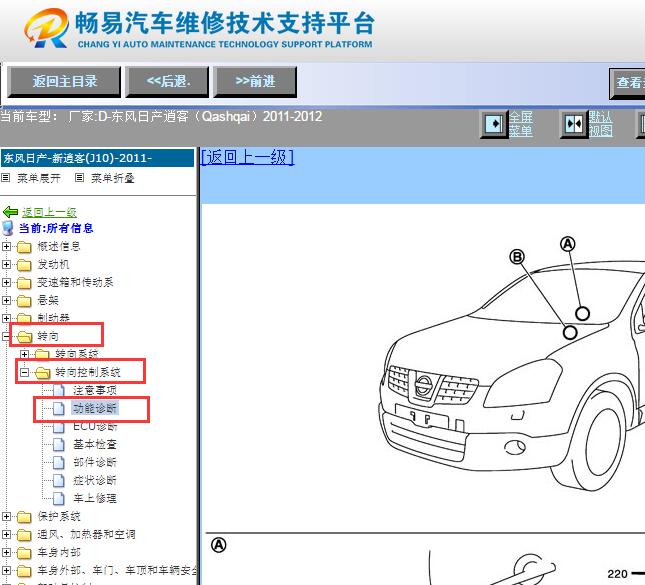Expand the 转向系统 subfolder node
This screenshot has width=645, height=585.
[x=24, y=354]
